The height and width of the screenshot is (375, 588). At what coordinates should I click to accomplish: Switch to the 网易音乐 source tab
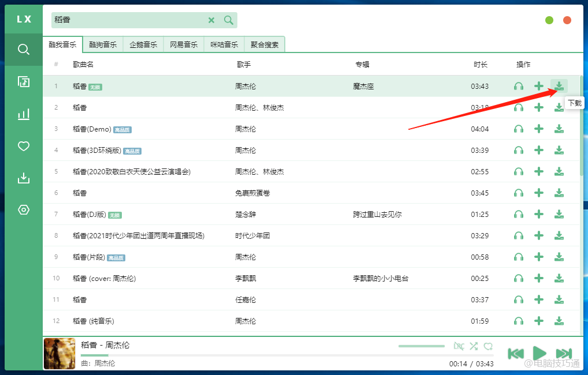tap(184, 44)
